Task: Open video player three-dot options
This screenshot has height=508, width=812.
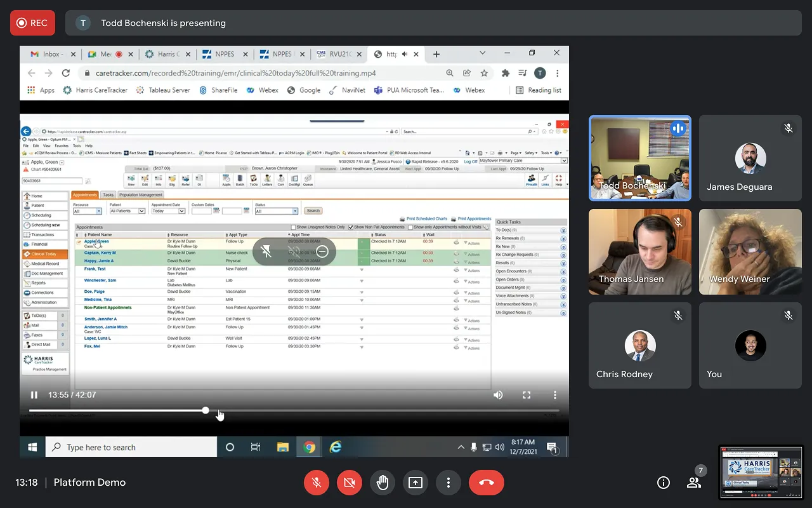Action: 555,395
